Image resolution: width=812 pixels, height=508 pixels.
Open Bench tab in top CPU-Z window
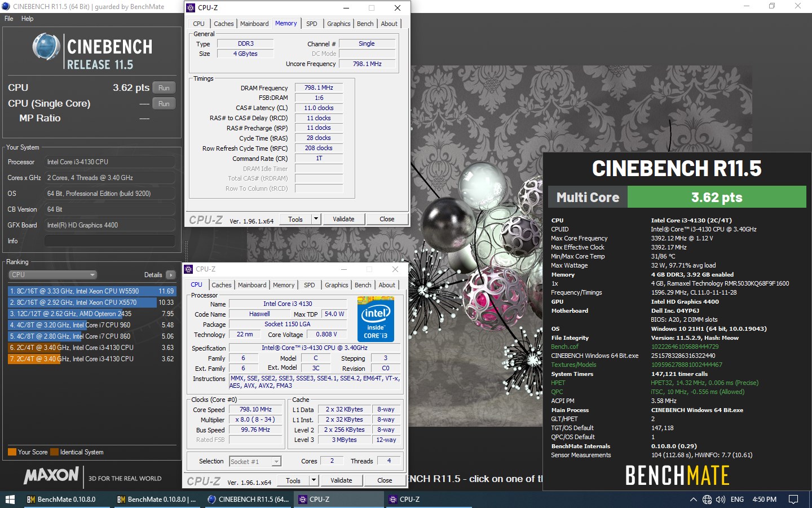coord(365,24)
